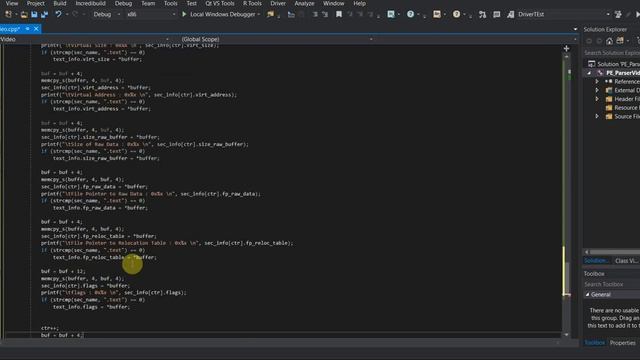This screenshot has width=640, height=360.
Task: Open the View menu
Action: 12,3
